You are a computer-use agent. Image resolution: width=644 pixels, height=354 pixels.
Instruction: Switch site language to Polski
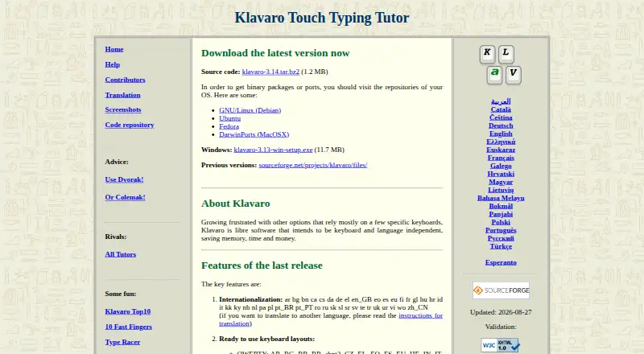coord(501,222)
